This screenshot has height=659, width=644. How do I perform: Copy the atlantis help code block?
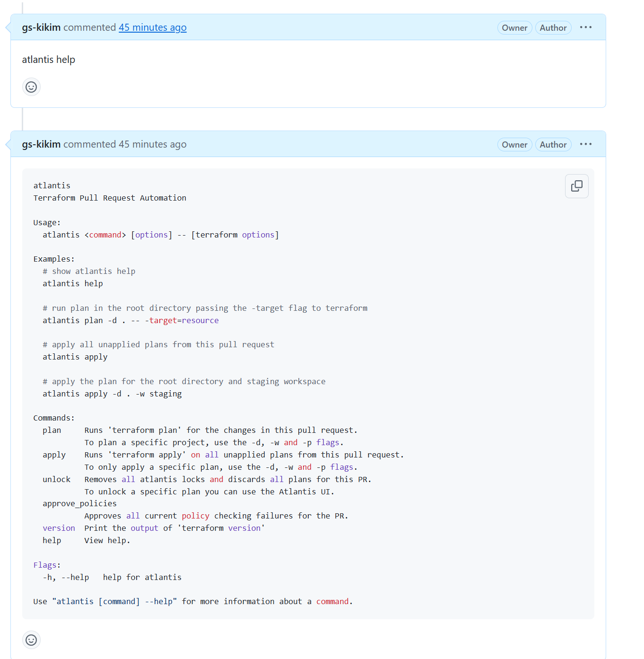point(576,186)
